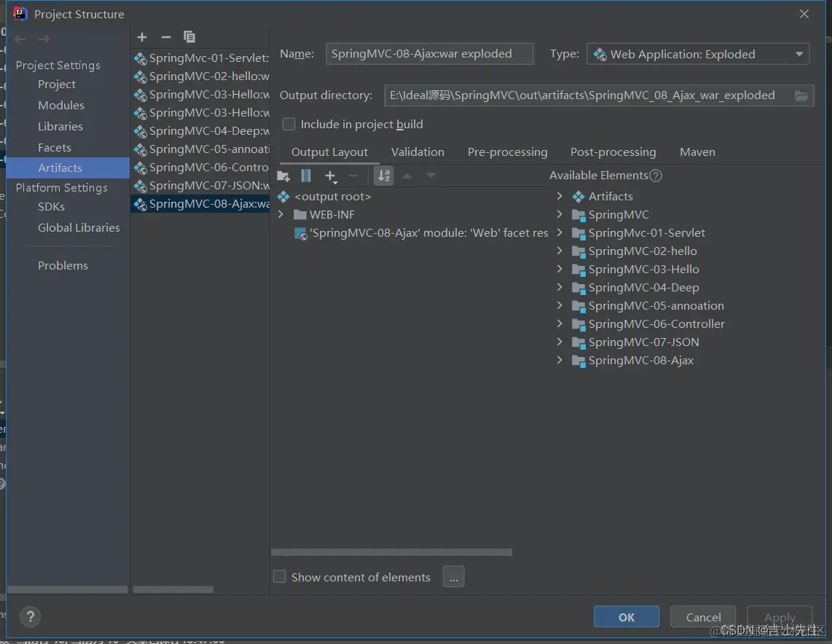The width and height of the screenshot is (832, 644).
Task: Expand the SpringMVC module node
Action: 560,214
